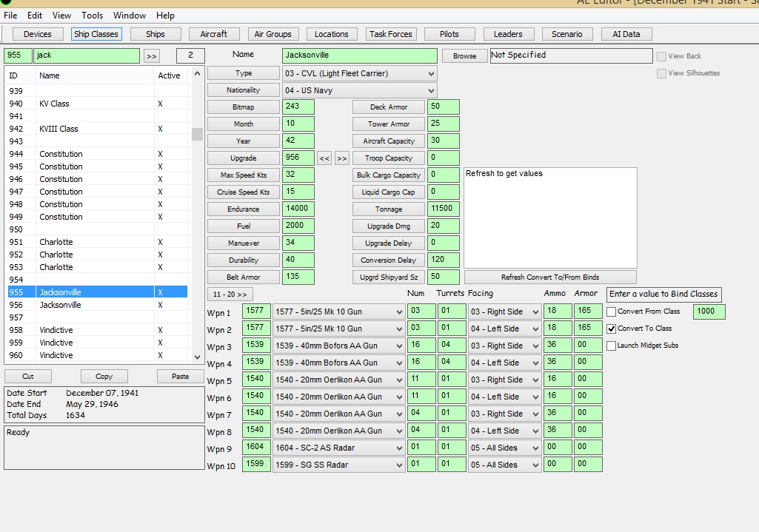Select KVIII Class row 942
759x532 pixels.
(x=97, y=129)
